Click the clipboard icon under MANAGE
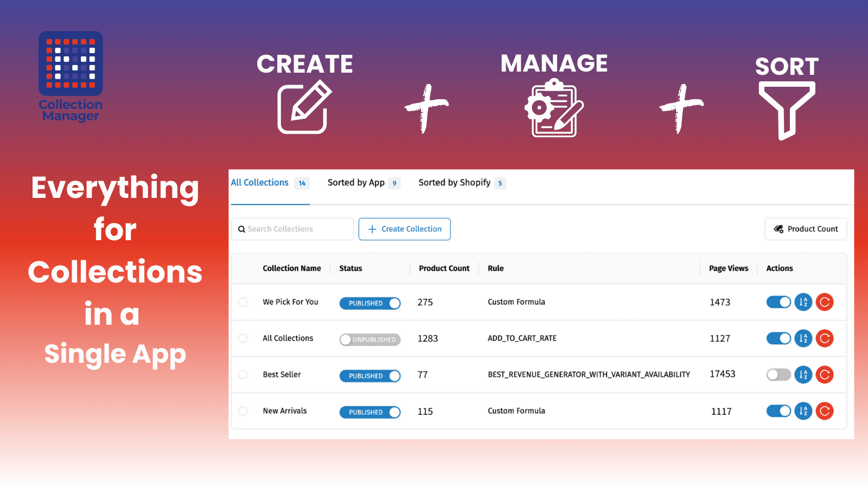 (x=553, y=108)
